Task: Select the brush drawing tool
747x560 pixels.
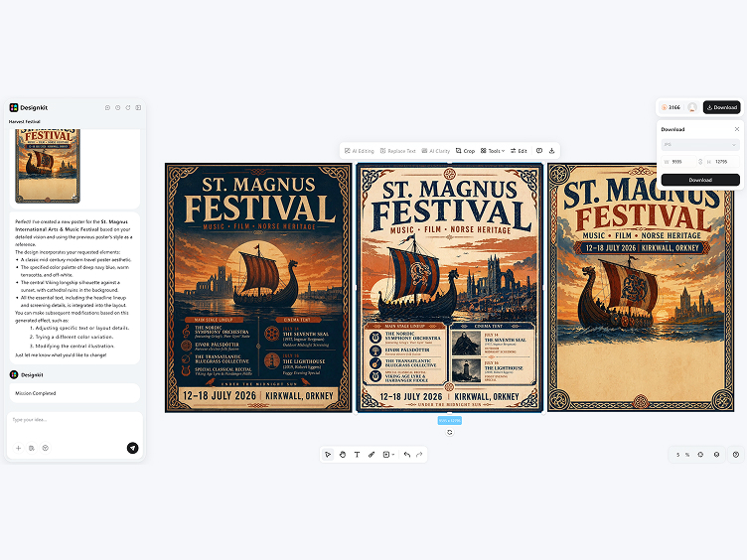Action: (x=372, y=455)
